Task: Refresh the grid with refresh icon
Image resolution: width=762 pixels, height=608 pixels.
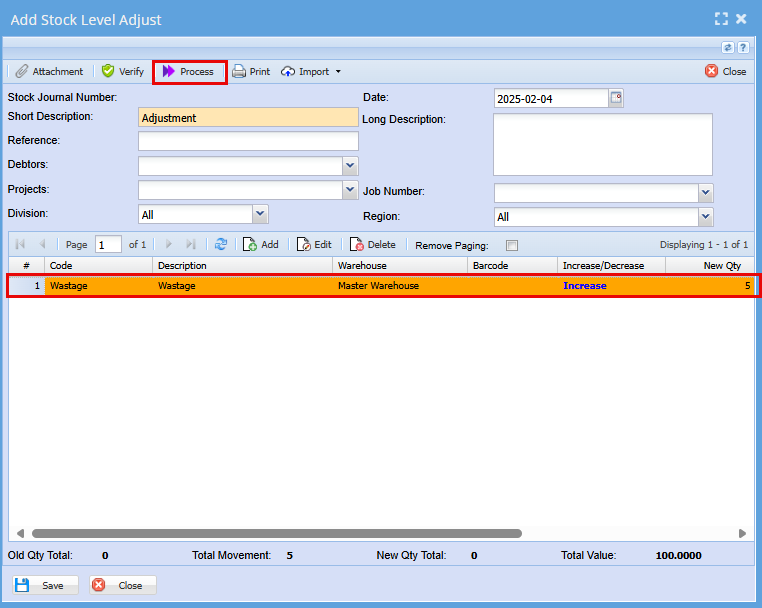Action: pos(221,244)
